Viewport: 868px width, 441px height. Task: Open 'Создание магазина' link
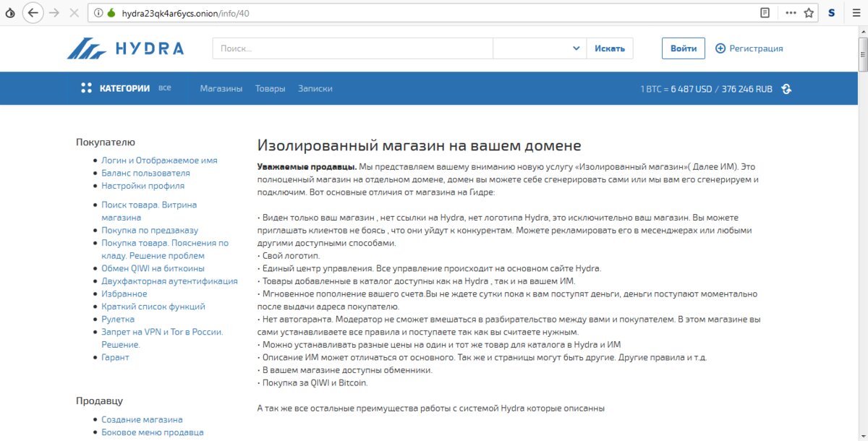tap(142, 419)
